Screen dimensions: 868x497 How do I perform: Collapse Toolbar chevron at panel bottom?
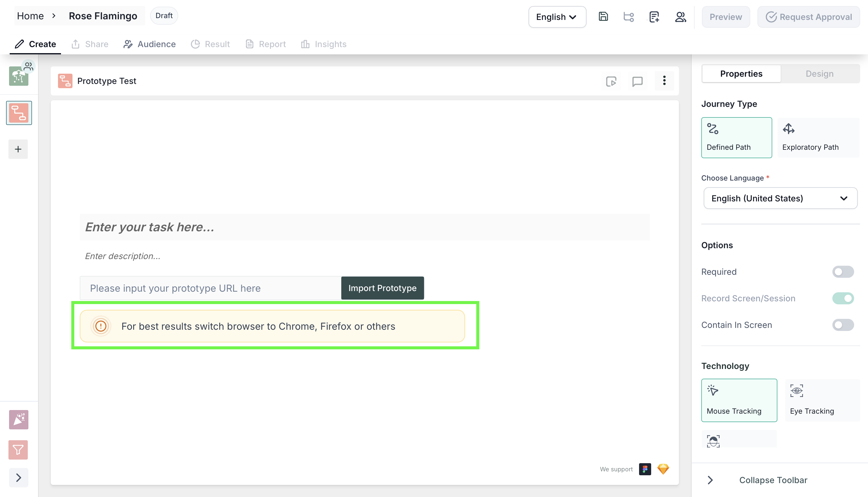click(x=710, y=480)
